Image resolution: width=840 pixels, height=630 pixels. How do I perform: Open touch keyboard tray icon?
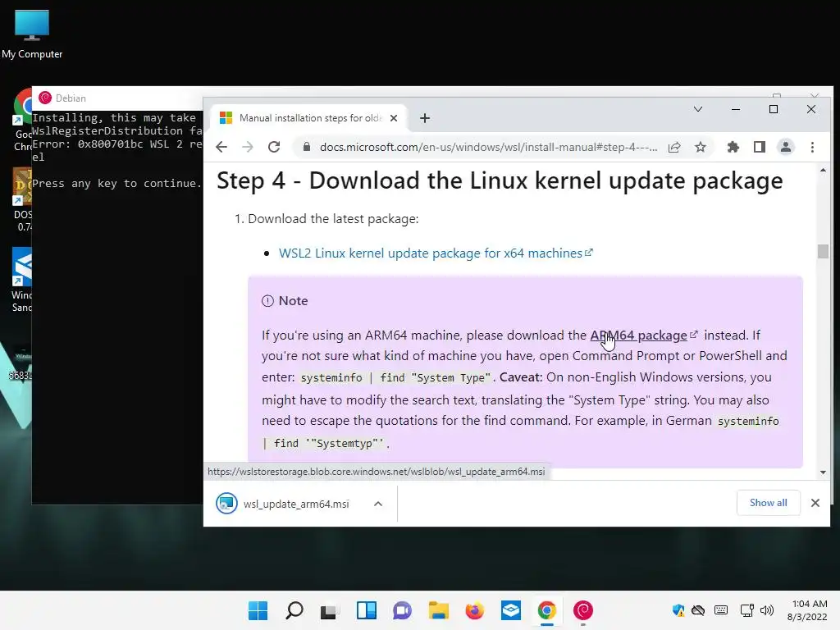721,610
